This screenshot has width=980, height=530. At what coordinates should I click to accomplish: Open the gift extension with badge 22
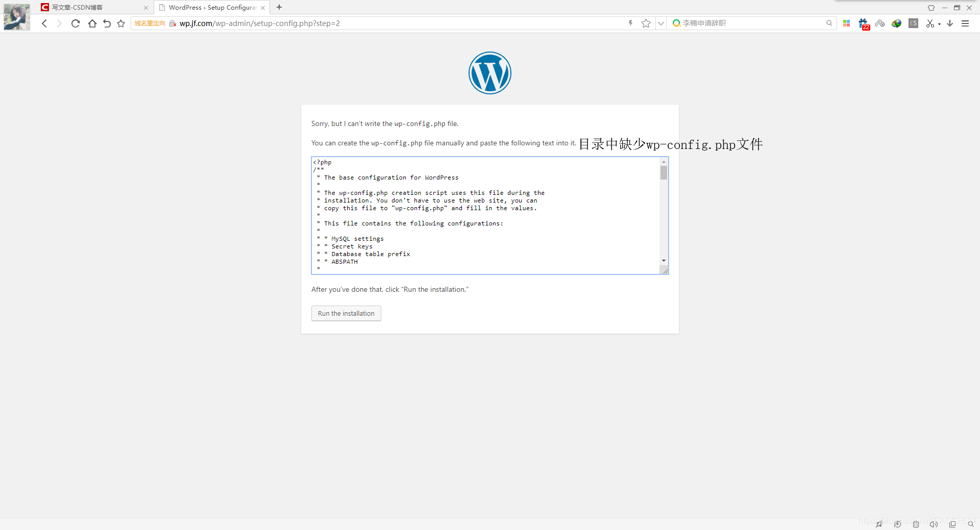pos(864,24)
